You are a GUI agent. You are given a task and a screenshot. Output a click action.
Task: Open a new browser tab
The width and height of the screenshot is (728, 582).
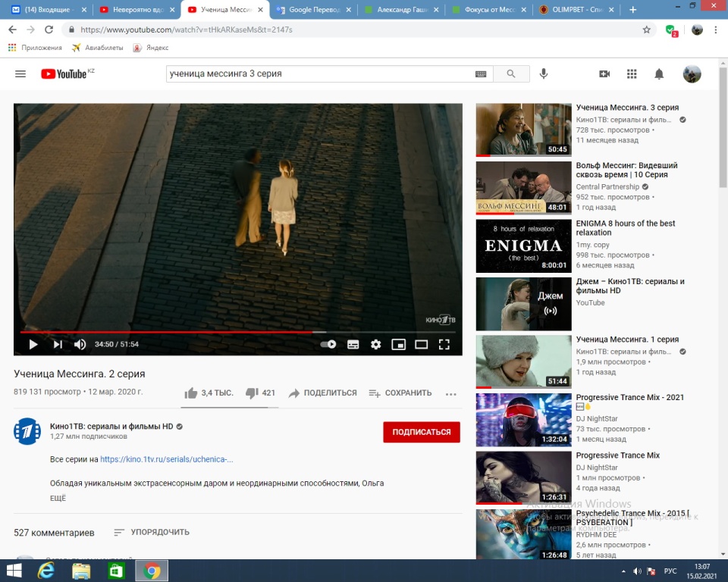[x=632, y=9]
